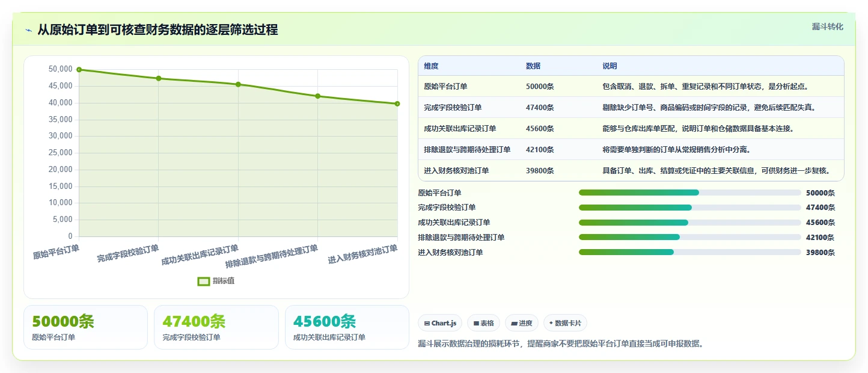
Task: Click the 50,000 y-axis label
Action: 60,69
